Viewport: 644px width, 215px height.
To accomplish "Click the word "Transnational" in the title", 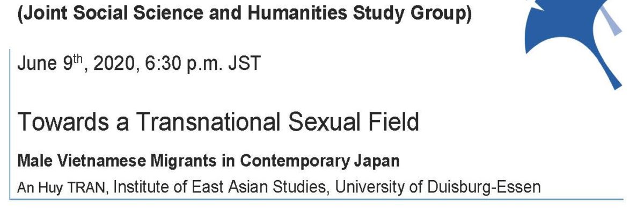I will (207, 123).
